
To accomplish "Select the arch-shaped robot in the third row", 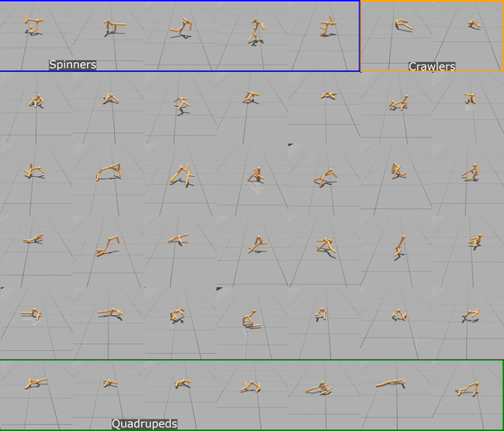I will (109, 172).
